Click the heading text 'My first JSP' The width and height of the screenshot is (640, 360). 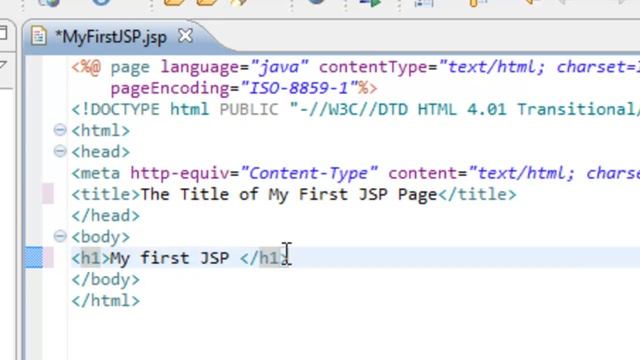170,258
